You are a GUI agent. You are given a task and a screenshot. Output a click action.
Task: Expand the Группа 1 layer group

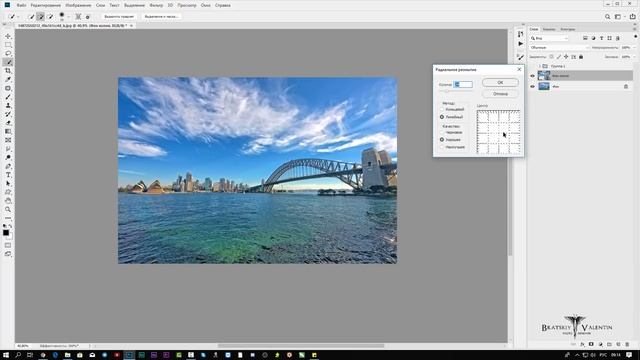(x=539, y=66)
